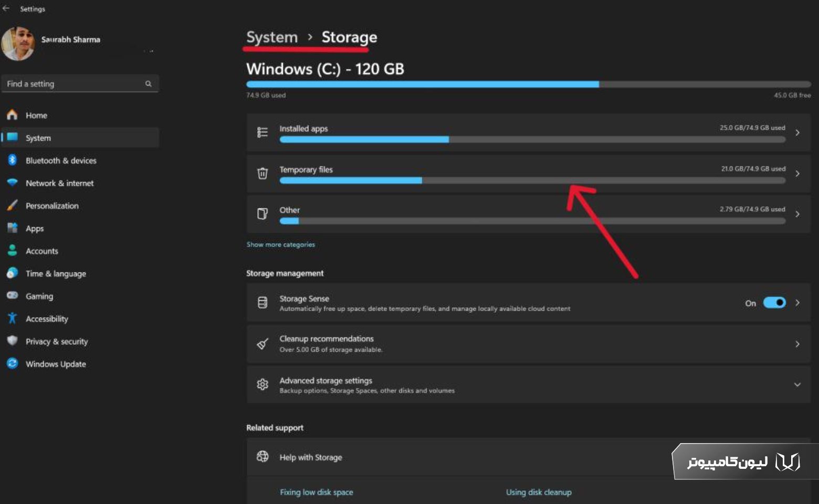Click the Windows Update sync icon
This screenshot has height=504, width=819.
point(13,363)
